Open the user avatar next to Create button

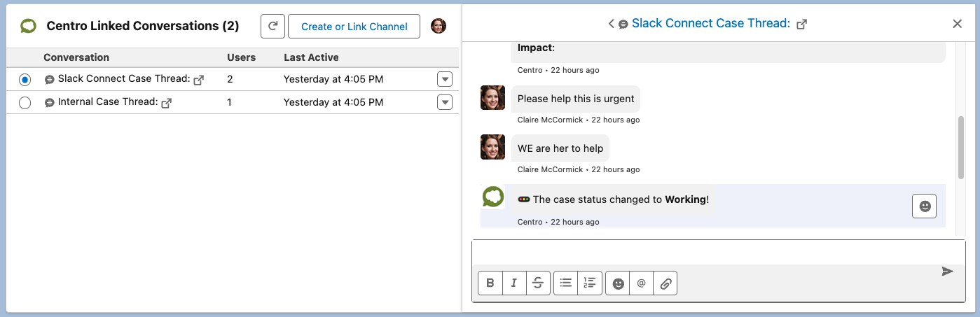[x=439, y=26]
